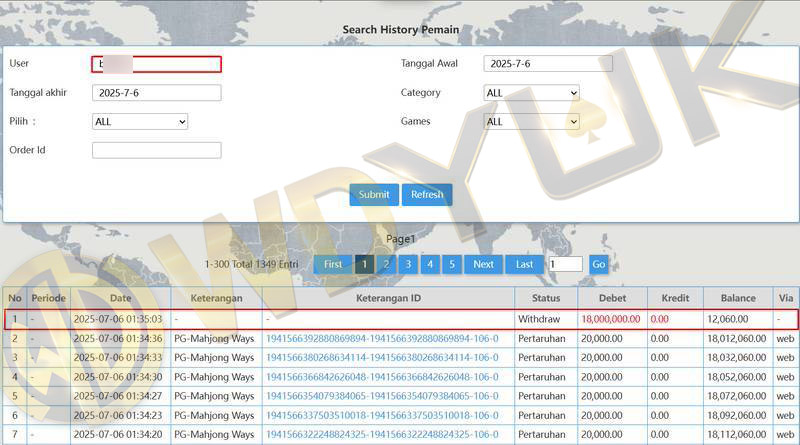Image resolution: width=800 pixels, height=445 pixels.
Task: Jump to Last page
Action: click(524, 264)
